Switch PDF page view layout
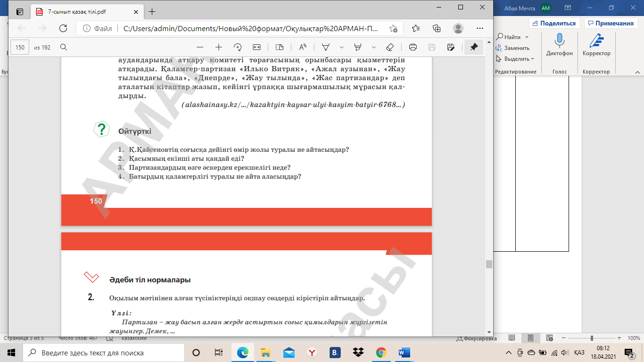This screenshot has width=644, height=362. tap(280, 47)
